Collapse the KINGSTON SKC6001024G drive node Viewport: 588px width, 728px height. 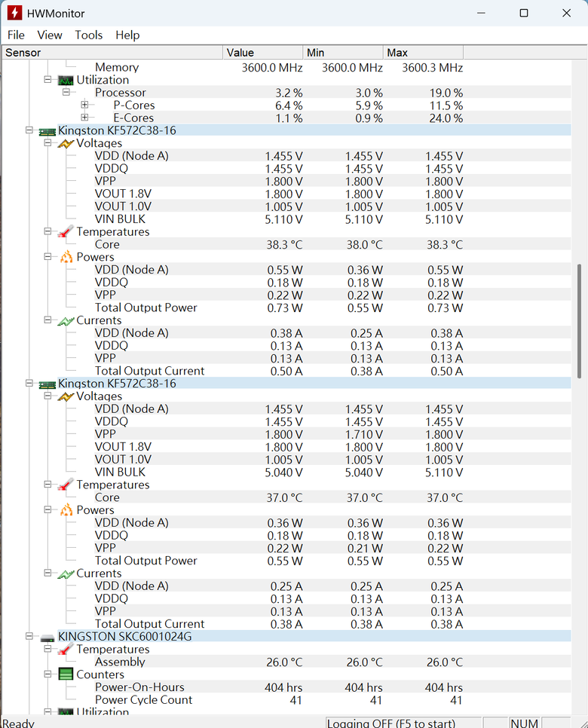point(29,636)
